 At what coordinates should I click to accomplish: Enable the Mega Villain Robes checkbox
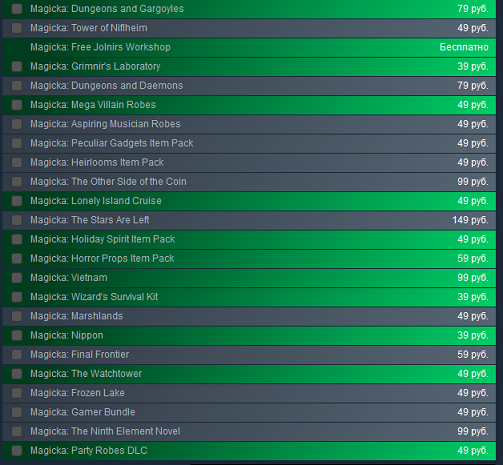point(17,105)
